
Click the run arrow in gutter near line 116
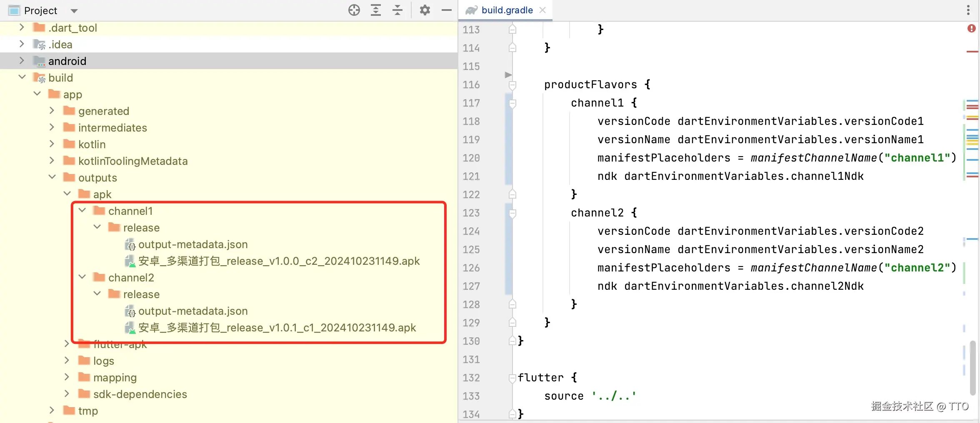[508, 75]
